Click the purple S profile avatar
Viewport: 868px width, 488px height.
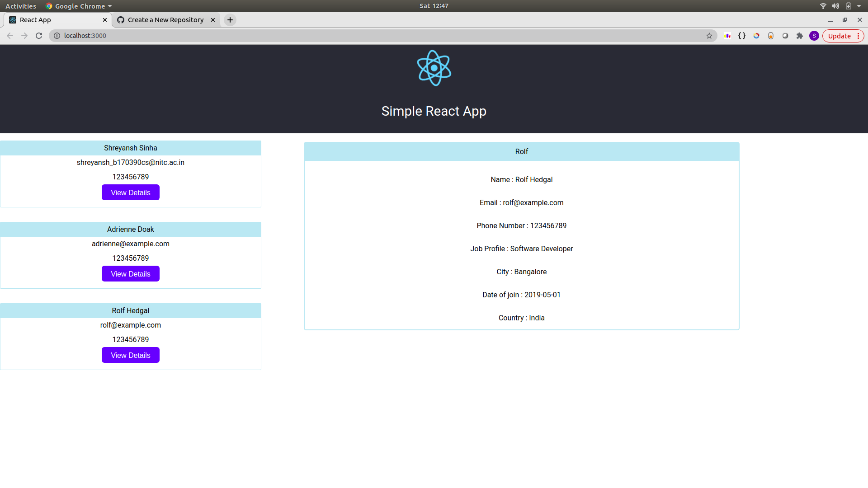[x=814, y=36]
